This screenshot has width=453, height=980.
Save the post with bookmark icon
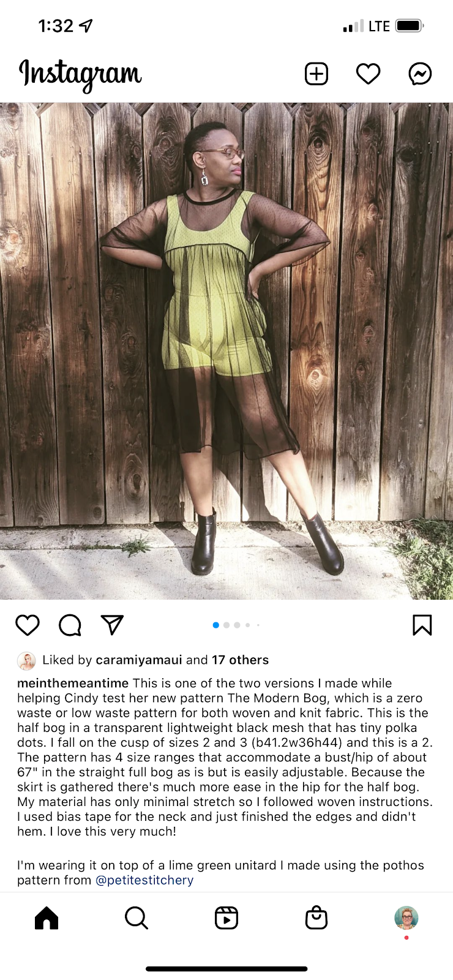[x=422, y=625]
